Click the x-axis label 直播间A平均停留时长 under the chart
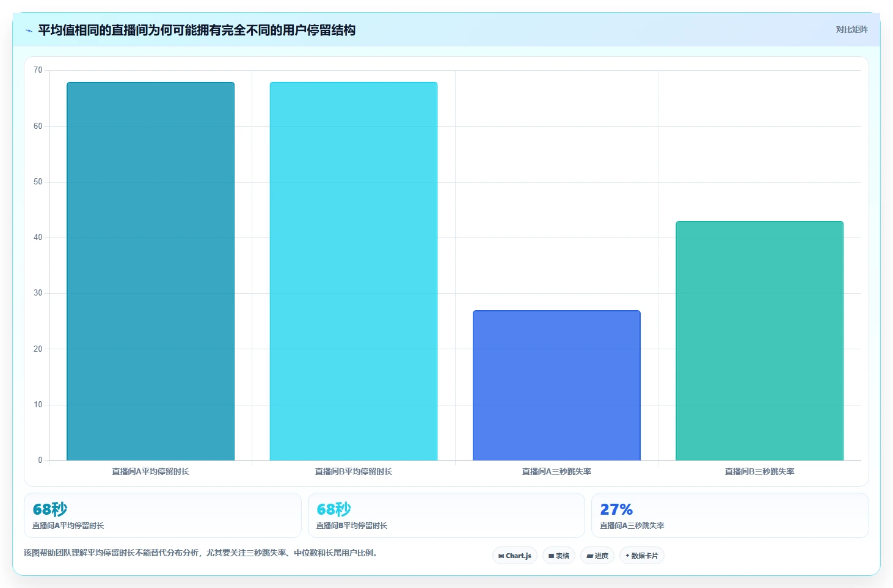This screenshot has width=893, height=588. 150,471
